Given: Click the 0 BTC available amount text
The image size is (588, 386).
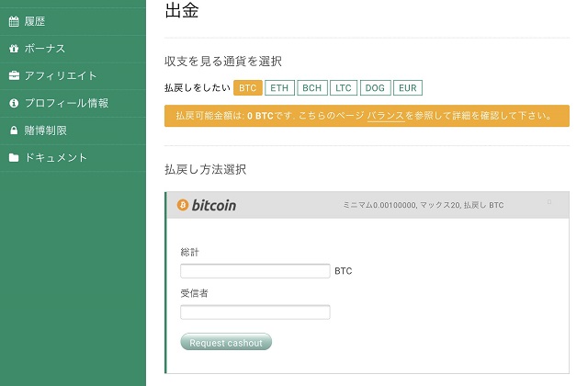Looking at the screenshot, I should 260,116.
